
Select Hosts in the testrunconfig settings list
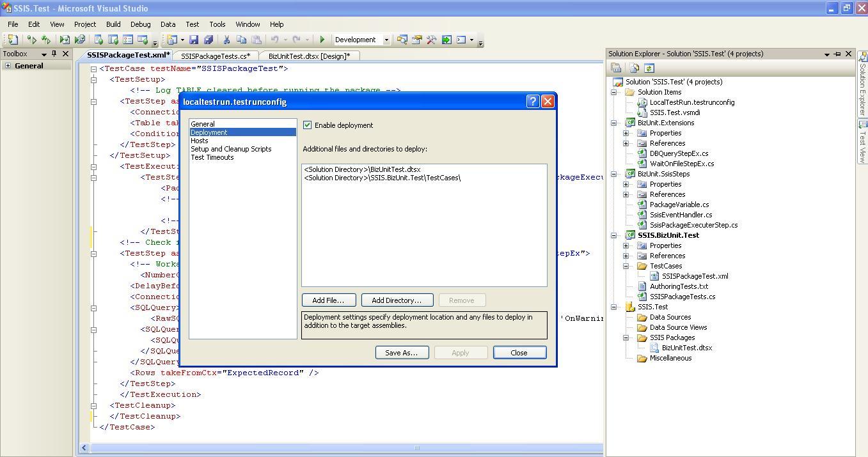(199, 140)
